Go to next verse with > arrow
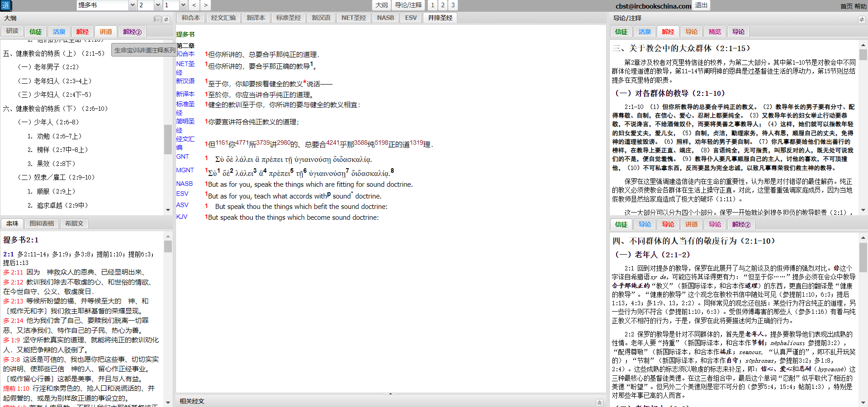The height and width of the screenshot is (407, 868). 205,5
